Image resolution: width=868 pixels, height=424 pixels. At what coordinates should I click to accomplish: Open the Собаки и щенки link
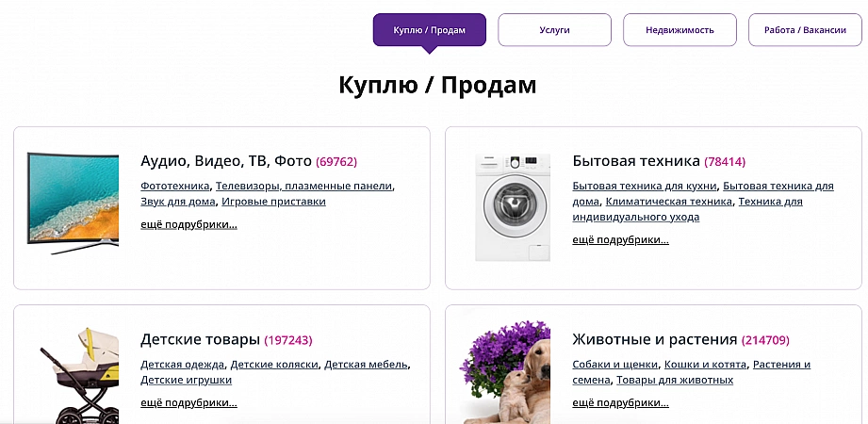614,364
